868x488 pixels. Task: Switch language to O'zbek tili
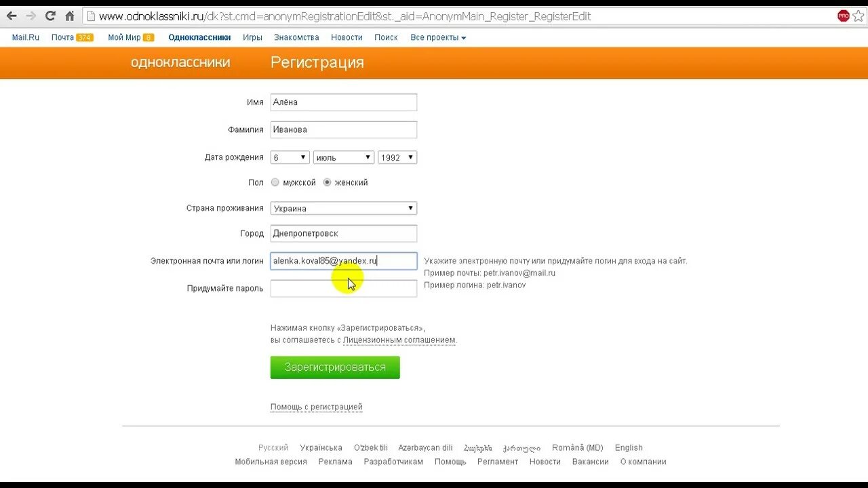[371, 447]
